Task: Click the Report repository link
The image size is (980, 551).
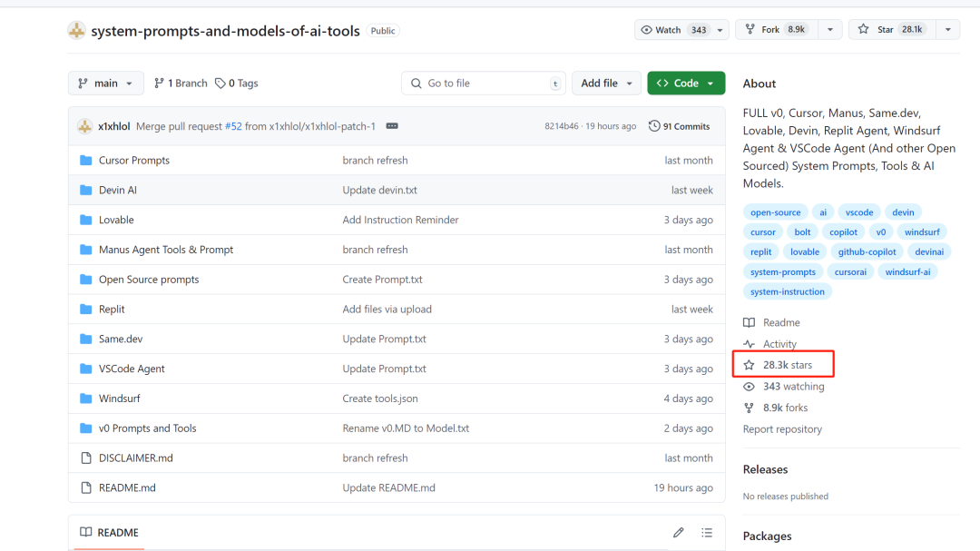Action: [782, 429]
